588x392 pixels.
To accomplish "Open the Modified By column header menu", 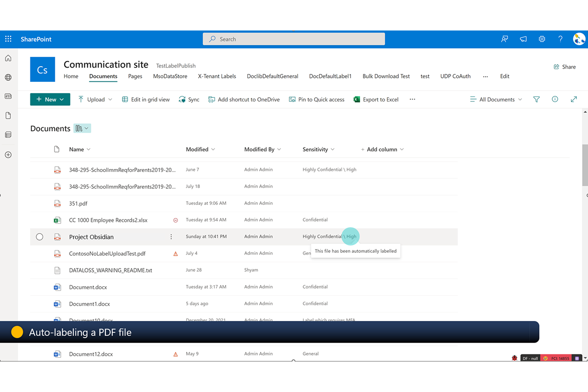I will tap(263, 149).
